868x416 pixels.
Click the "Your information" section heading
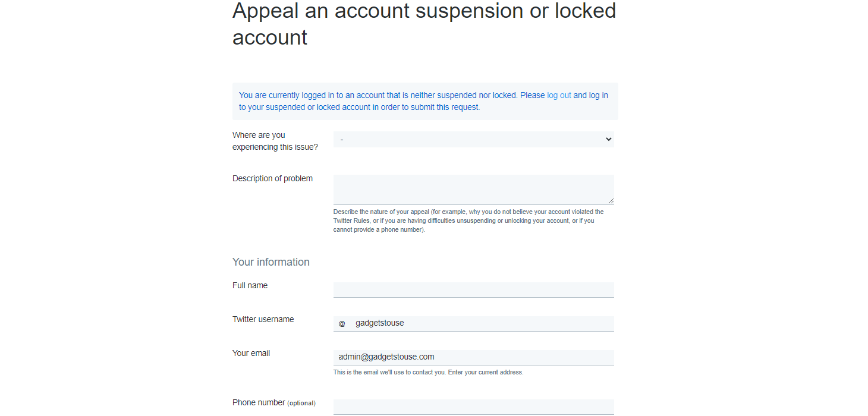(x=271, y=262)
